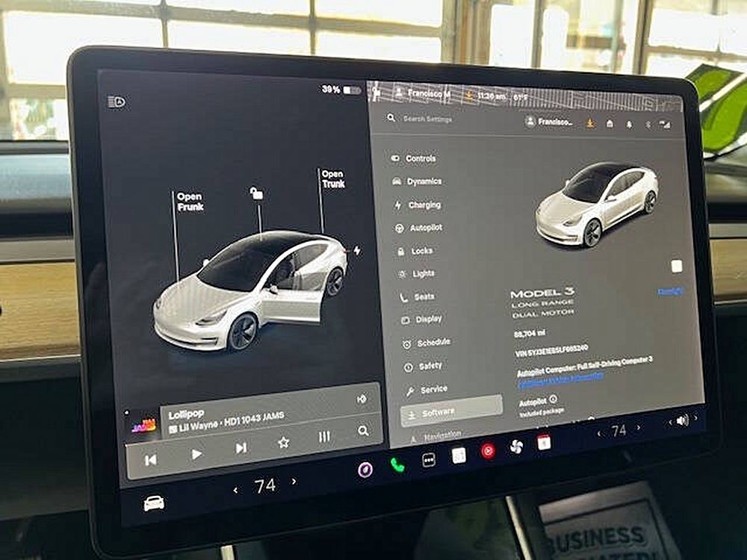The width and height of the screenshot is (747, 560).
Task: Open the Francisco profile dropdown in settings
Action: pyautogui.click(x=549, y=122)
